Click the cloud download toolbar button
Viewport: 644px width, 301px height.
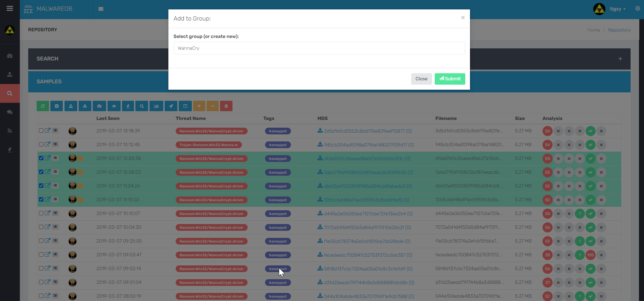99,106
